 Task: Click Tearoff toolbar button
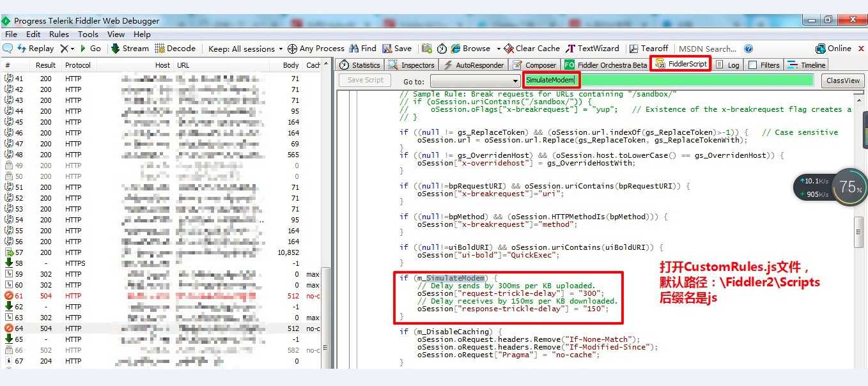click(x=648, y=49)
